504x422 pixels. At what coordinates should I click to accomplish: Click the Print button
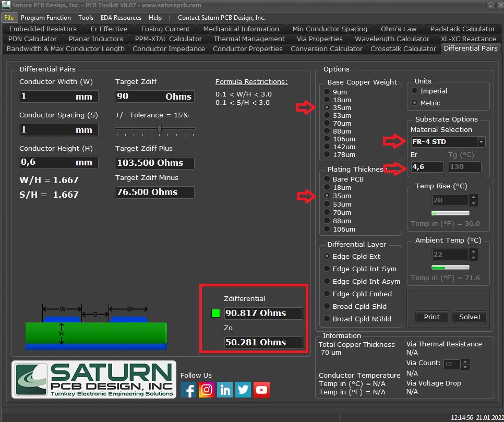[431, 317]
